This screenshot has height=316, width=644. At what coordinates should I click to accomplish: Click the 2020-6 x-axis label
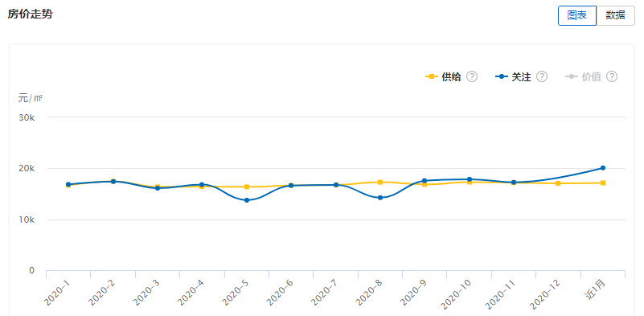(283, 294)
